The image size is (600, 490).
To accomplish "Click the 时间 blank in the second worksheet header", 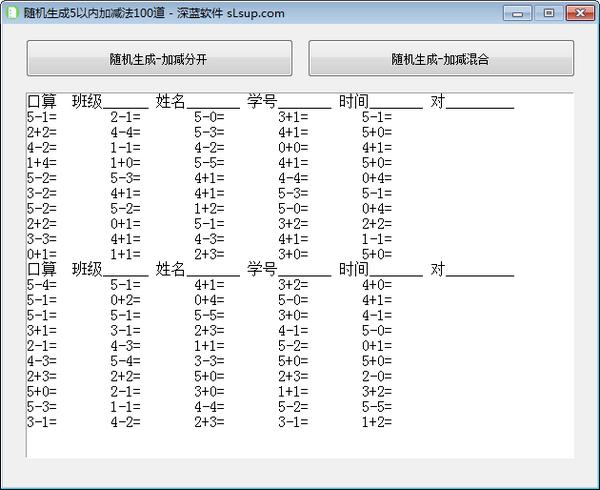I will (395, 269).
